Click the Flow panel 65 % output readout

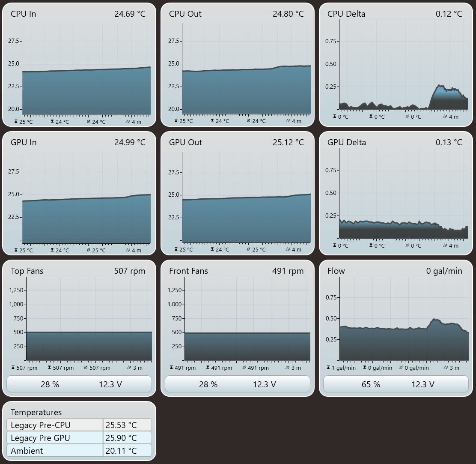(x=371, y=384)
